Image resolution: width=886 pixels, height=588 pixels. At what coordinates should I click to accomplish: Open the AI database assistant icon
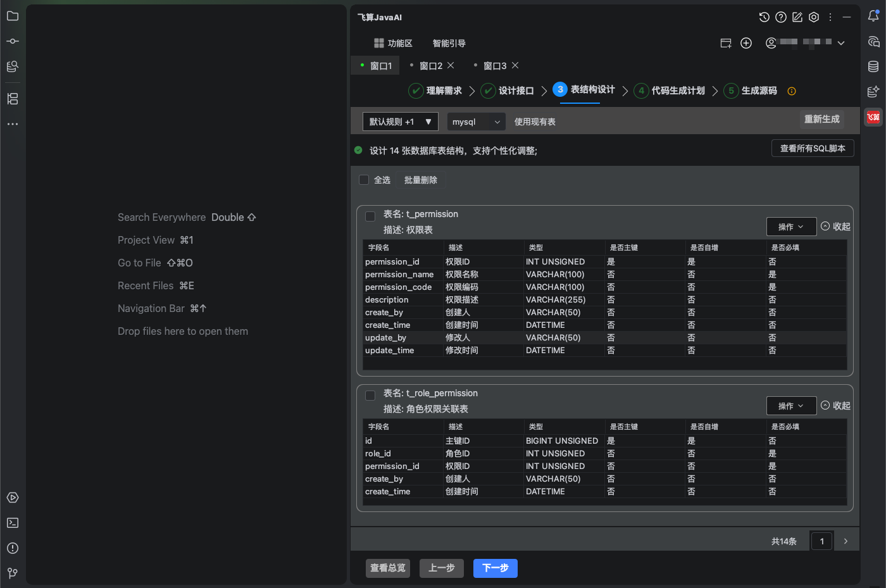[x=873, y=92]
